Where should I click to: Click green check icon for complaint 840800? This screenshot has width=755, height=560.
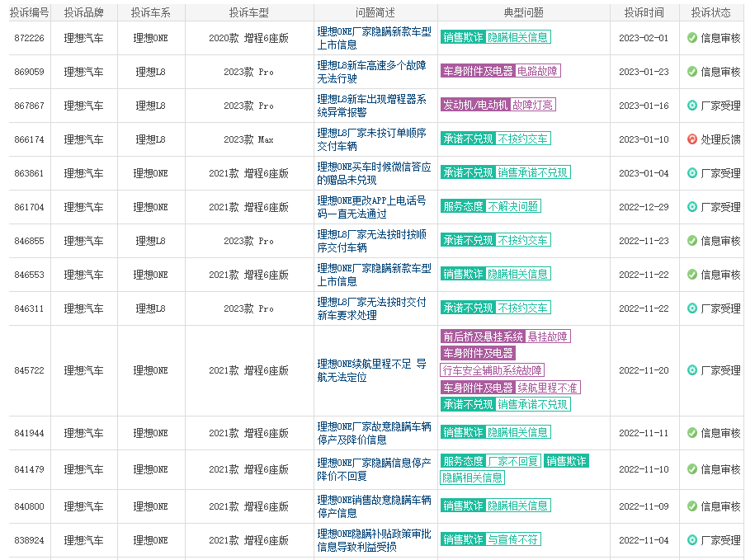coord(692,506)
